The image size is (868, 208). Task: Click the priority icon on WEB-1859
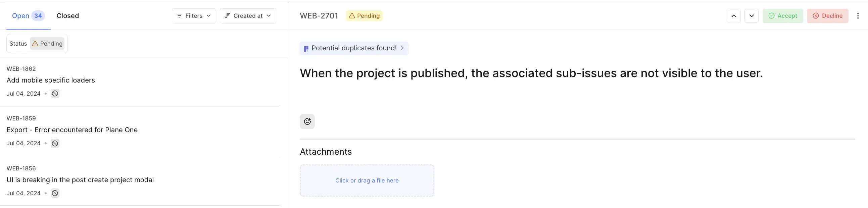pos(55,143)
